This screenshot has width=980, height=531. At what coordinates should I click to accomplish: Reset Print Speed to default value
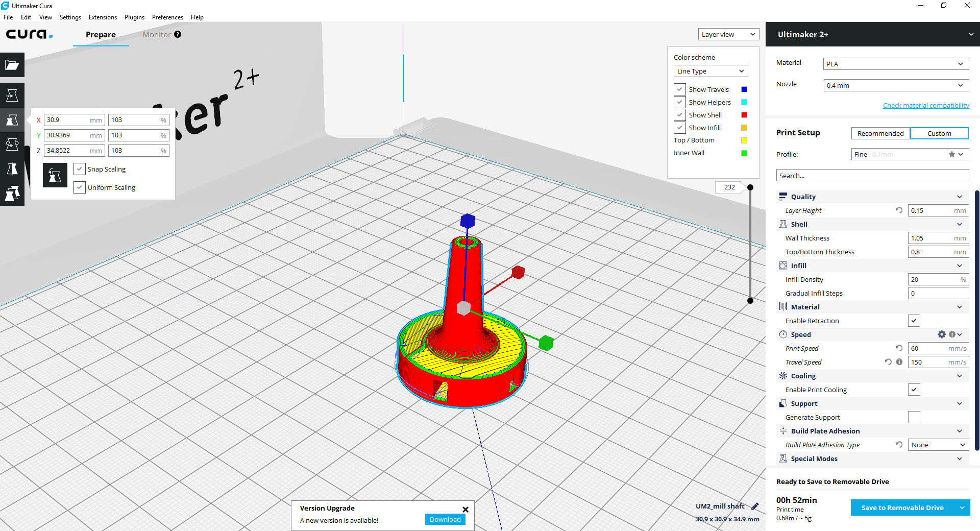899,348
